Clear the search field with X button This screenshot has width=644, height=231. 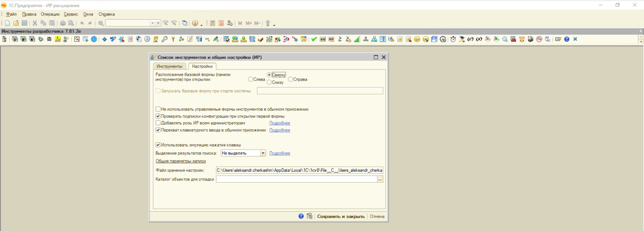click(158, 23)
